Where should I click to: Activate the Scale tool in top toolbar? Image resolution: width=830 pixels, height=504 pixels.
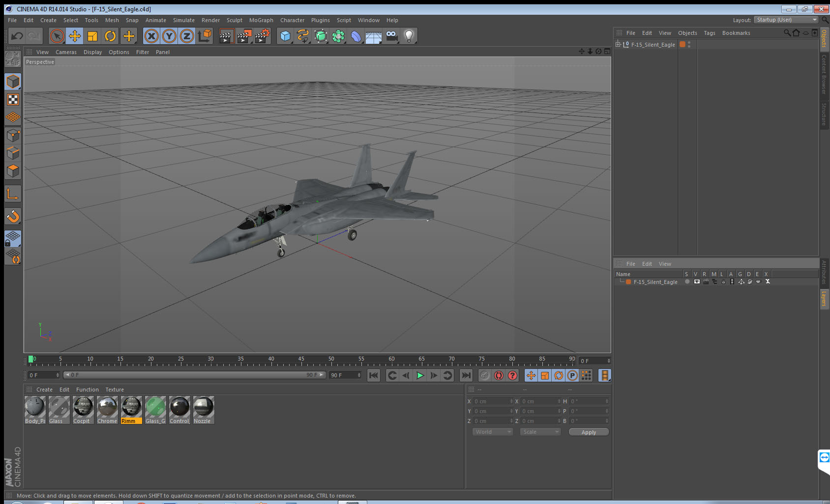(92, 36)
